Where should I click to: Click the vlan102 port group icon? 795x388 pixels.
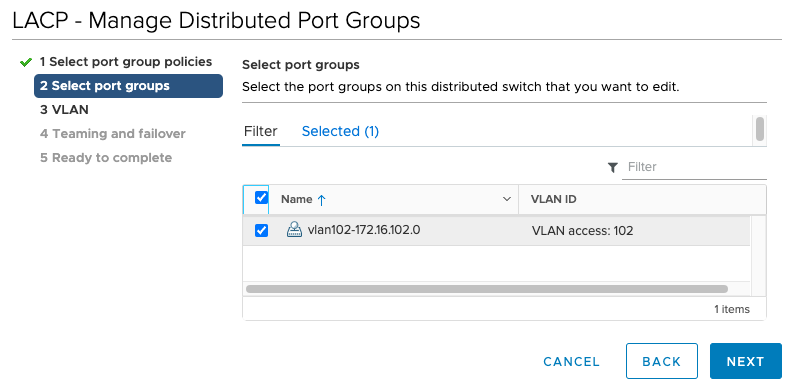(294, 230)
